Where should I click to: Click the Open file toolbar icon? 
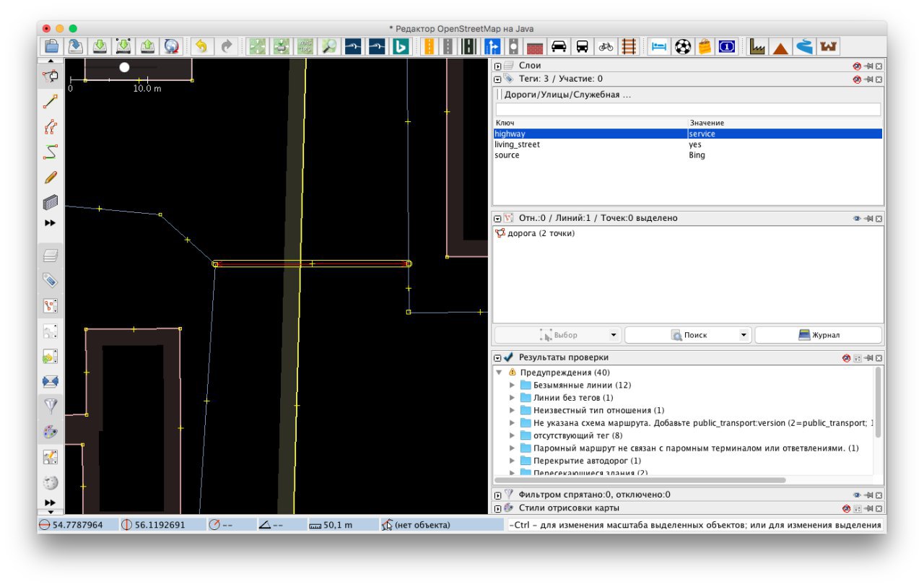tap(52, 46)
